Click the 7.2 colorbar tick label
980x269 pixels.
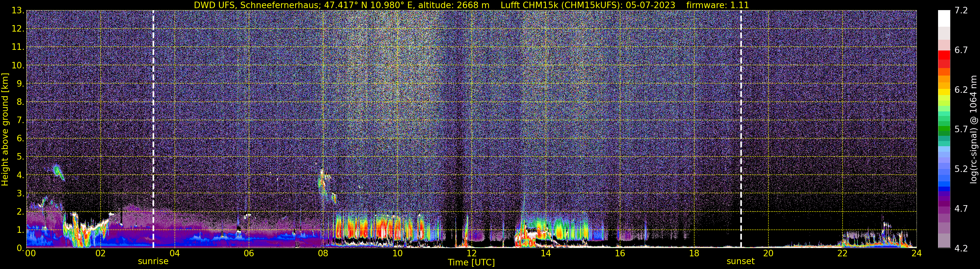click(x=961, y=10)
